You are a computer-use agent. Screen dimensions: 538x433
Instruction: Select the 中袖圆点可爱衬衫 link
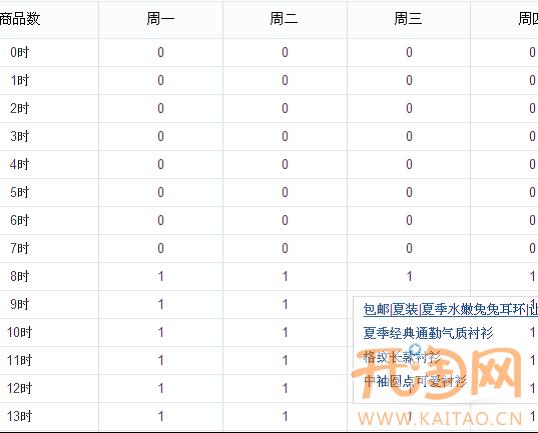point(415,381)
